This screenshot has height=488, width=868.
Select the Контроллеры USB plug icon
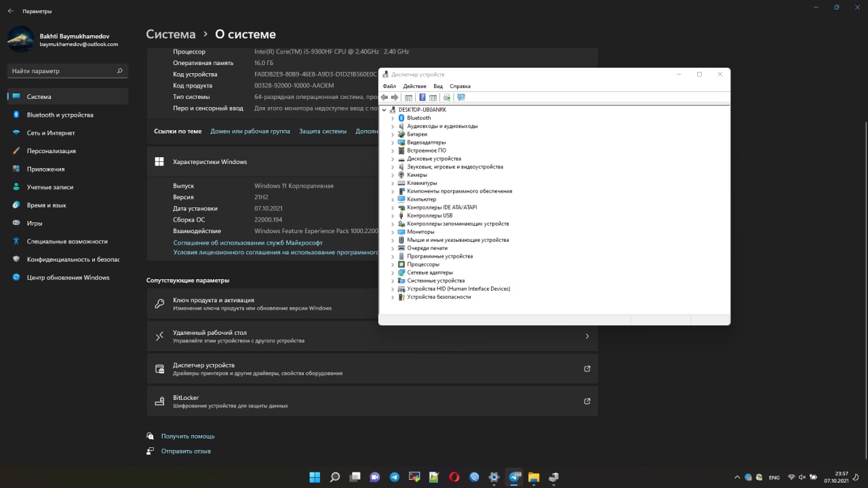point(401,216)
